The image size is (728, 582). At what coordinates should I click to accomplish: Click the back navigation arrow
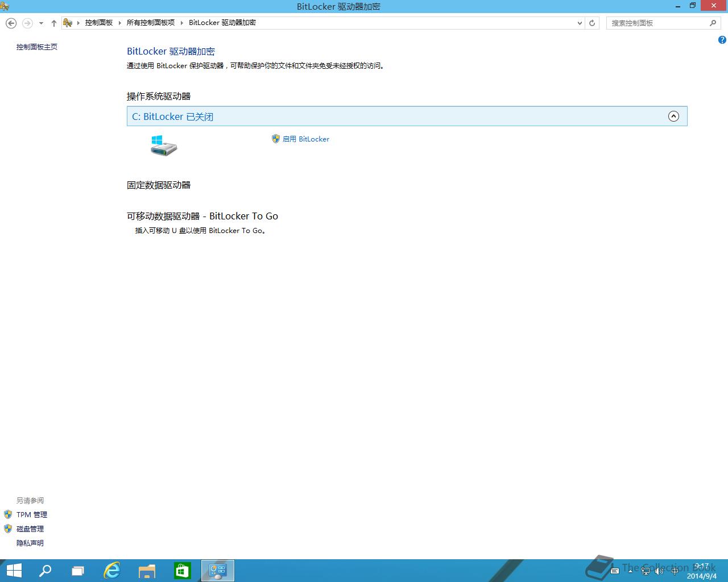coord(11,23)
